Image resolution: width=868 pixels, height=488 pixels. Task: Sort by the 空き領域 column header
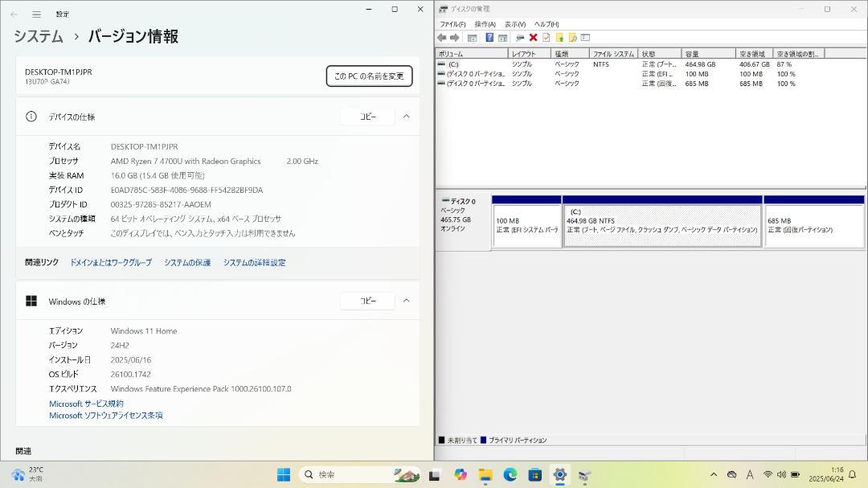pyautogui.click(x=755, y=54)
